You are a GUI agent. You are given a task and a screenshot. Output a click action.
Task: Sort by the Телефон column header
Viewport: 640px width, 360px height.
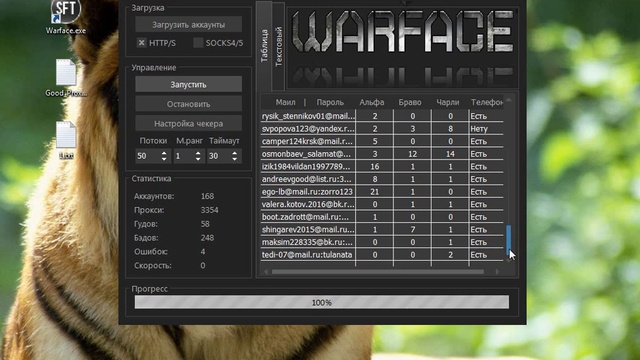coord(487,102)
